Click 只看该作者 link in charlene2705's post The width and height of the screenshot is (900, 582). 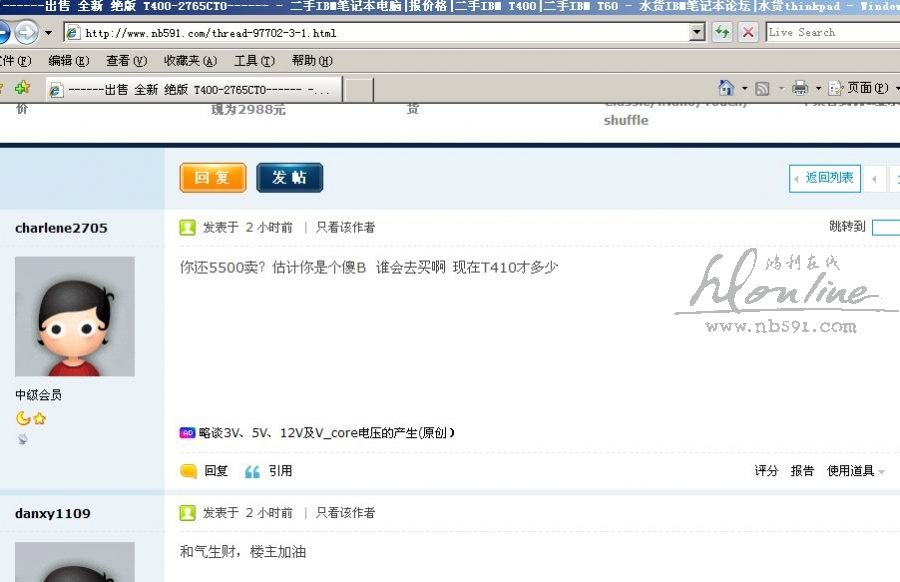[345, 228]
